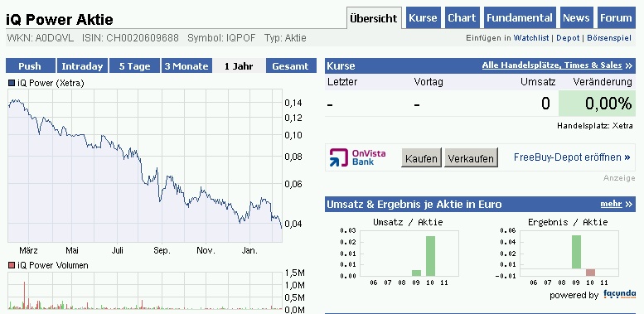Show the 3 Monate chart

pyautogui.click(x=186, y=65)
